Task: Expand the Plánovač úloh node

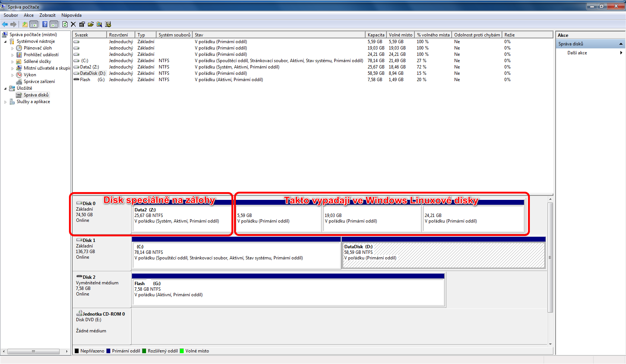Action: (x=12, y=48)
